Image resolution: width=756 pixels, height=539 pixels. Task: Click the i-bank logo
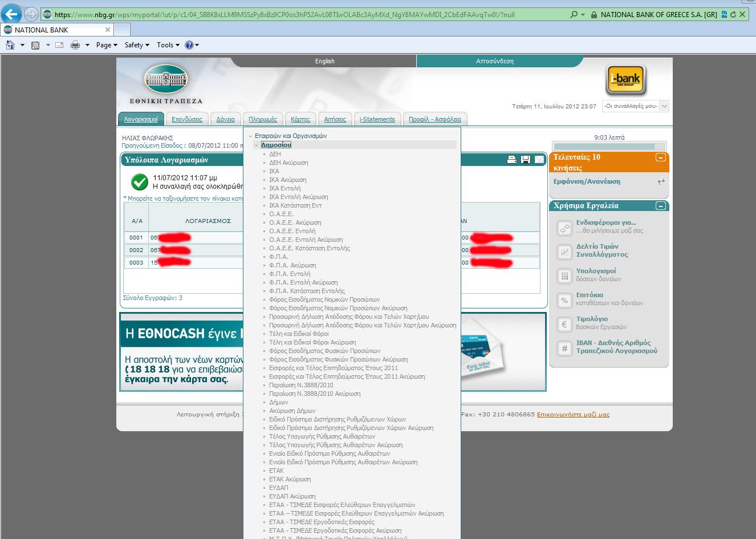625,80
